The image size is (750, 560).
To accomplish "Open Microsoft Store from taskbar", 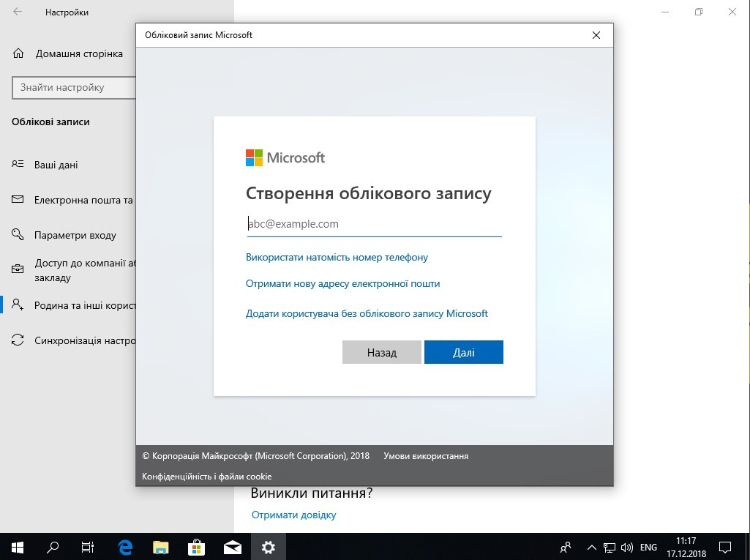I will (x=196, y=547).
